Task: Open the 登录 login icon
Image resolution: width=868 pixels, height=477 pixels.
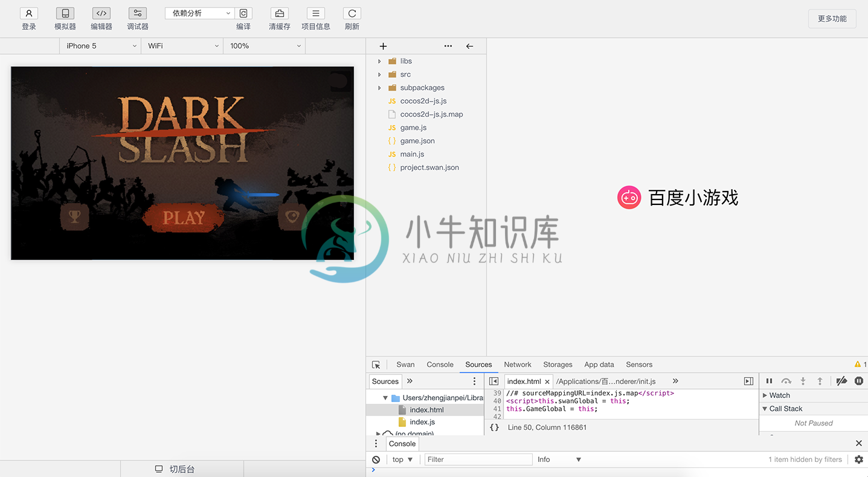Action: tap(29, 13)
